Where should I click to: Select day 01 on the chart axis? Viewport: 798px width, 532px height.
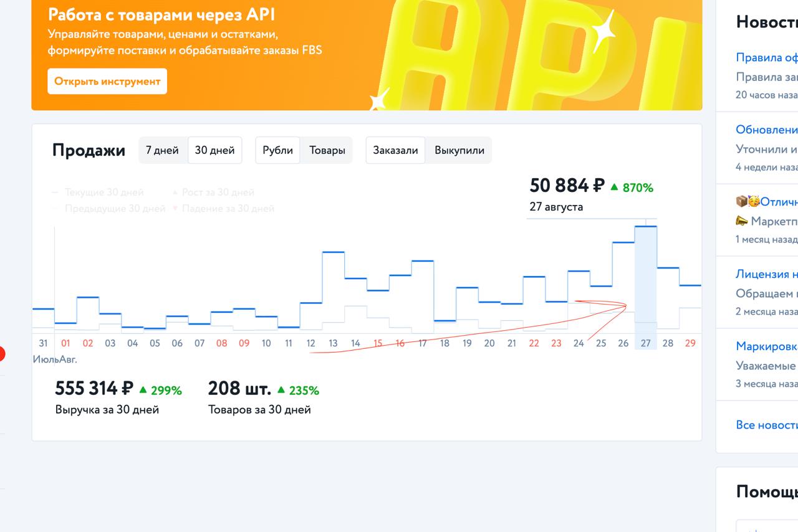pos(65,343)
